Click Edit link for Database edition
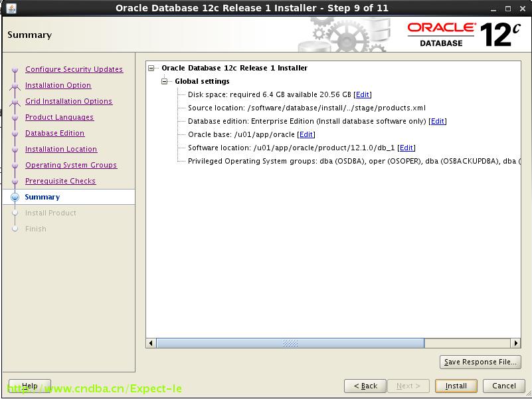532x399 pixels. click(x=437, y=121)
